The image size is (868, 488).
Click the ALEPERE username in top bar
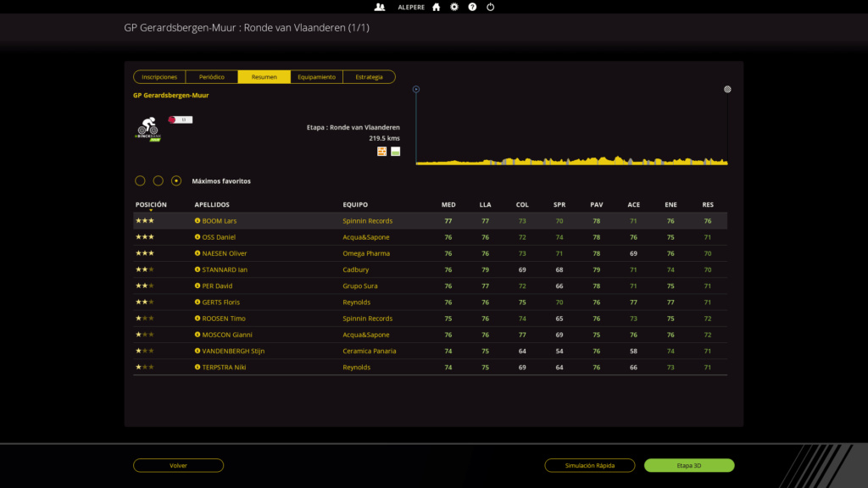click(x=411, y=7)
